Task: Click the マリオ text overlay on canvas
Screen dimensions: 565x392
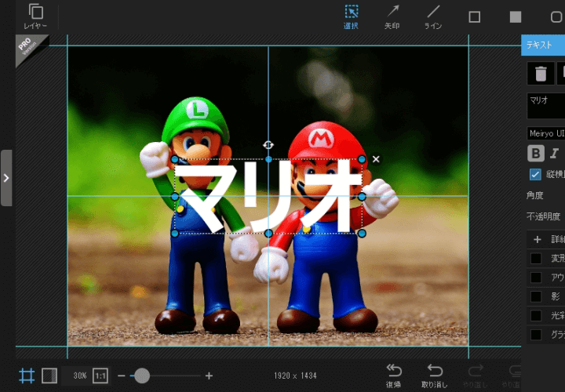Action: 268,196
